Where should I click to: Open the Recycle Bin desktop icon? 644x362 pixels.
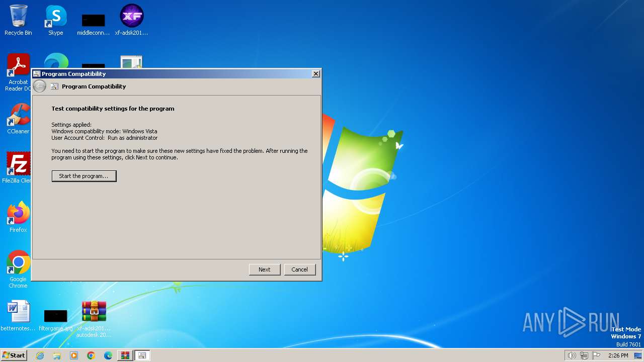coord(18,20)
